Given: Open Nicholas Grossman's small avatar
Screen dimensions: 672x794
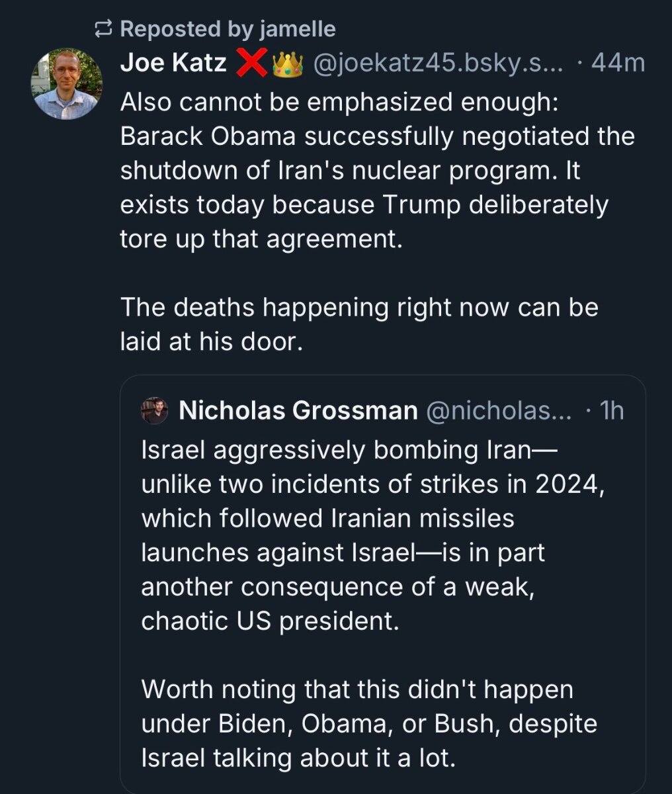Looking at the screenshot, I should tap(155, 411).
